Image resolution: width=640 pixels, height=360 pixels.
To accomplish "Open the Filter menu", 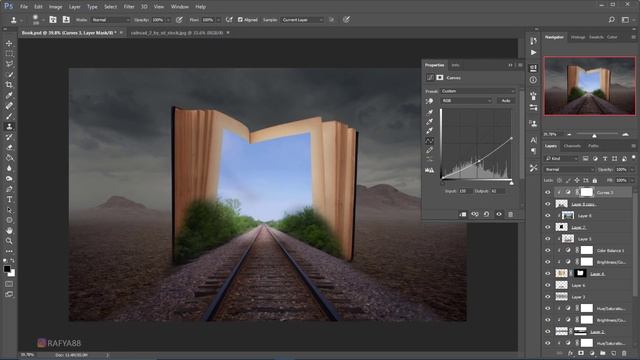I will [x=129, y=7].
